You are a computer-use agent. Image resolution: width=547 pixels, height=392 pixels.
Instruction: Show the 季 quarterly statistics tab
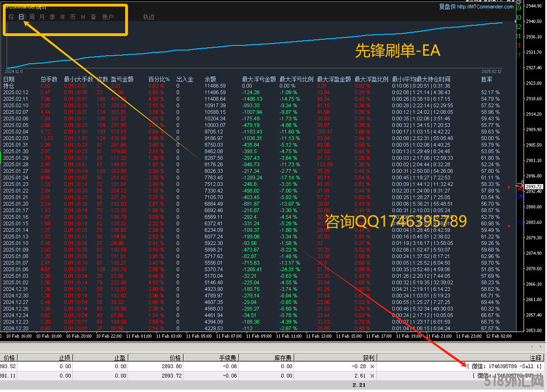(x=52, y=17)
